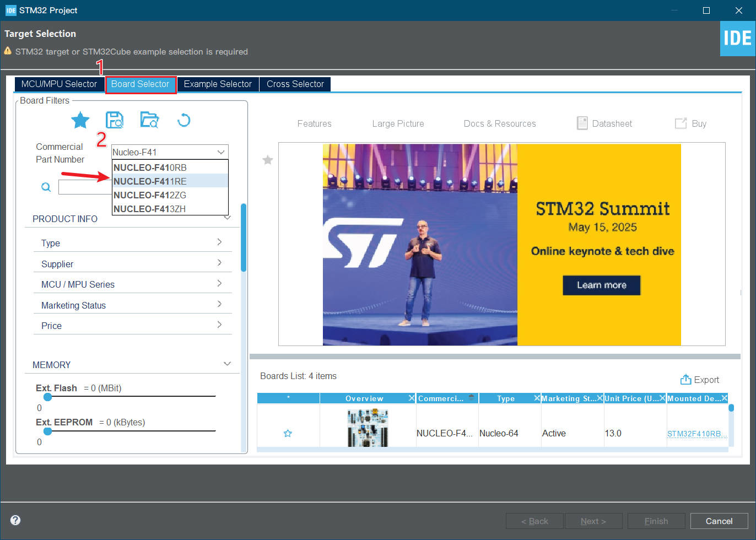
Task: Remove the Overview column with X
Action: (411, 398)
